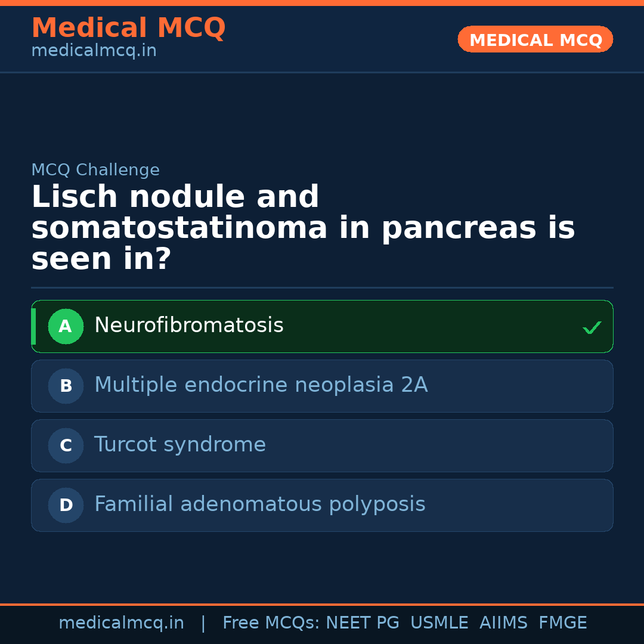
Task: Click the green checkmark icon
Action: (x=592, y=327)
